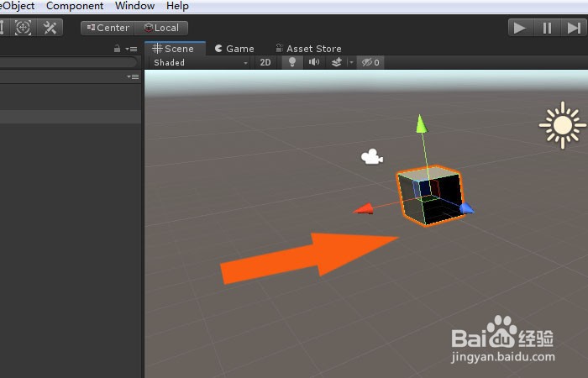Click the blue Z-axis gizmo arrow
588x378 pixels.
(467, 208)
